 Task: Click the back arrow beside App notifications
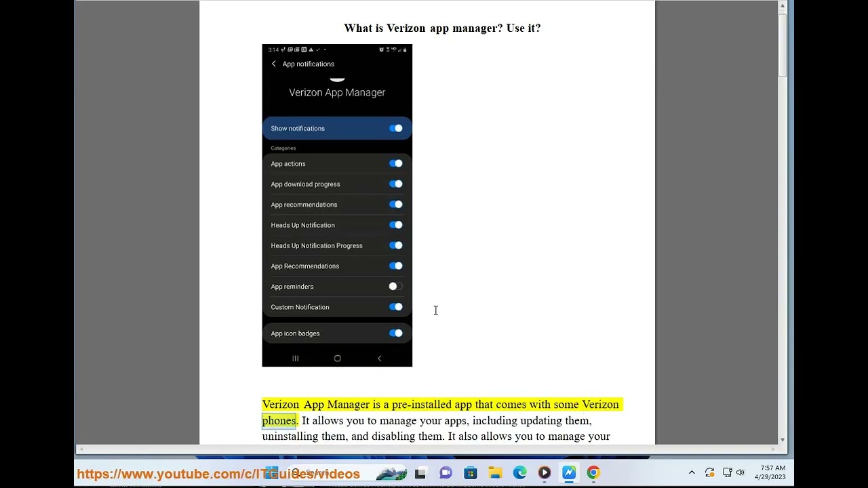274,64
